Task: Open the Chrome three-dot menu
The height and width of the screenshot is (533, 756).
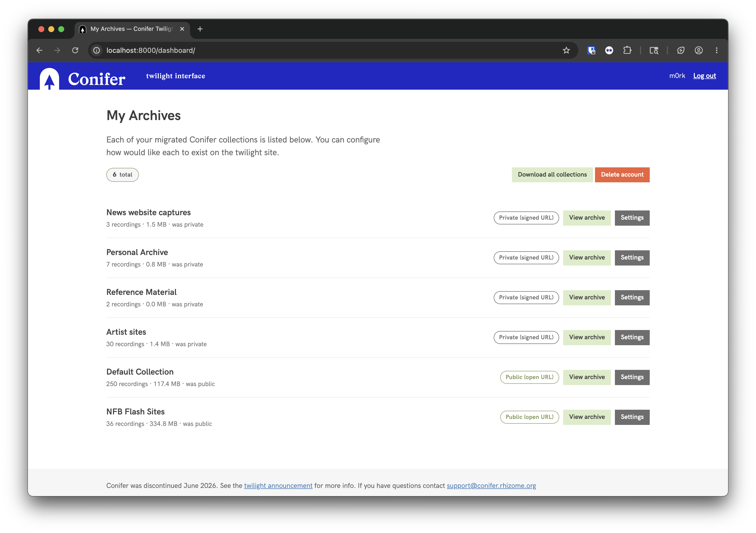Action: [x=716, y=50]
